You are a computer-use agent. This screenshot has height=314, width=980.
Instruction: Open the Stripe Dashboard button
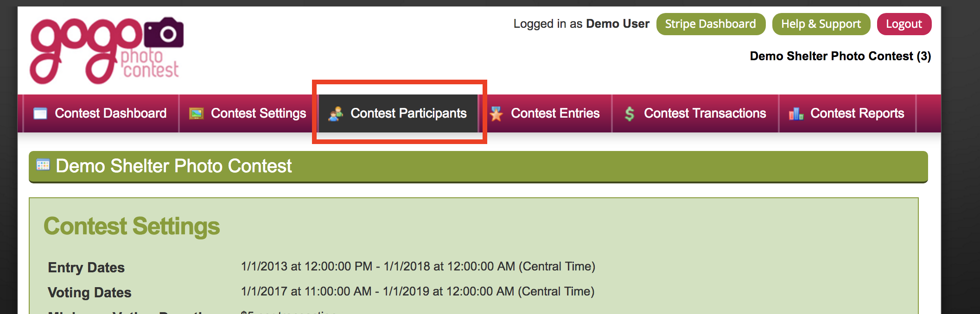tap(711, 24)
